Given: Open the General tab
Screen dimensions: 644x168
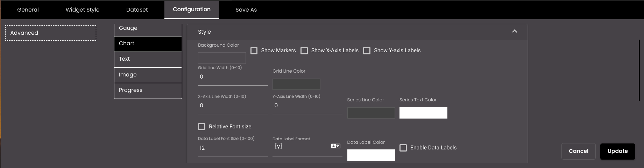Looking at the screenshot, I should 28,10.
